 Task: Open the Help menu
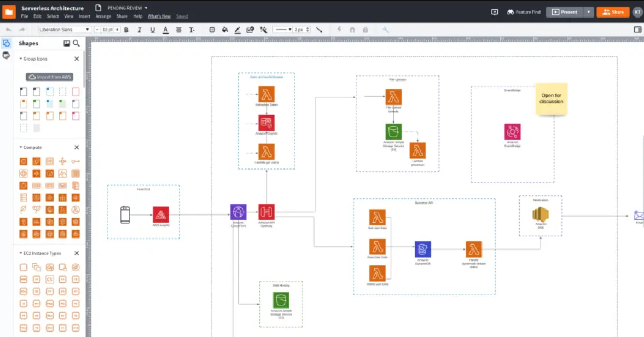[137, 16]
